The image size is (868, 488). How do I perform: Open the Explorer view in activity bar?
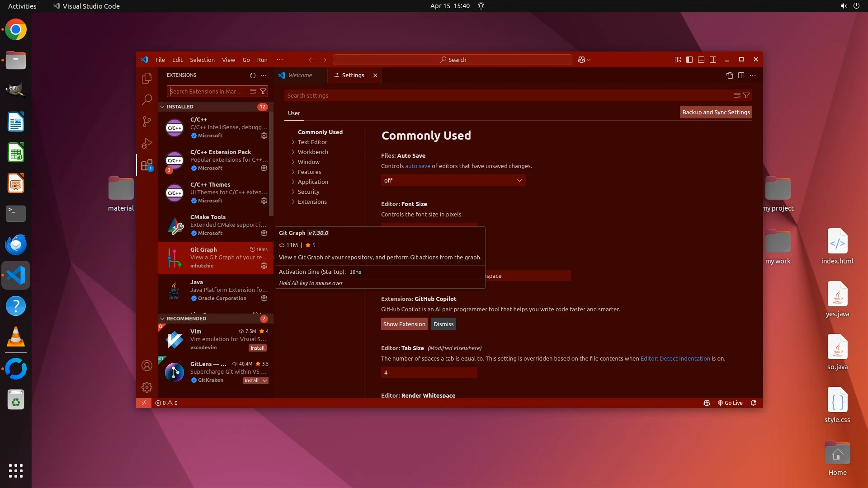[x=146, y=78]
